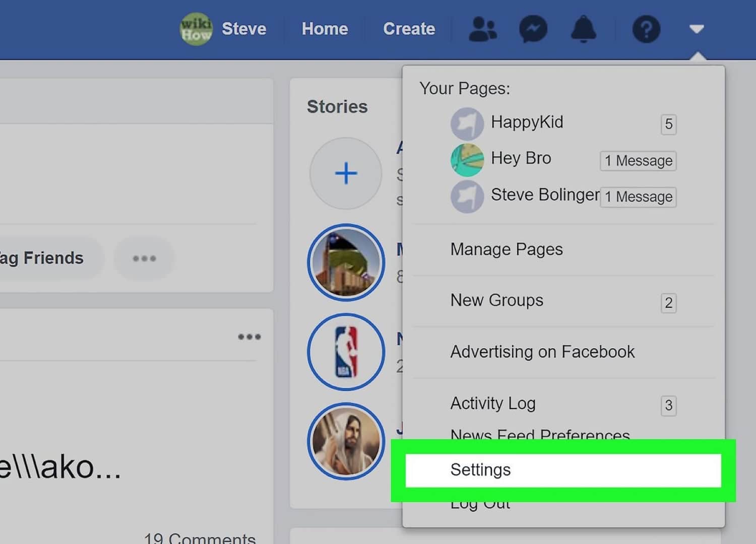This screenshot has width=756, height=544.
Task: Select the HappyKid page
Action: (527, 122)
